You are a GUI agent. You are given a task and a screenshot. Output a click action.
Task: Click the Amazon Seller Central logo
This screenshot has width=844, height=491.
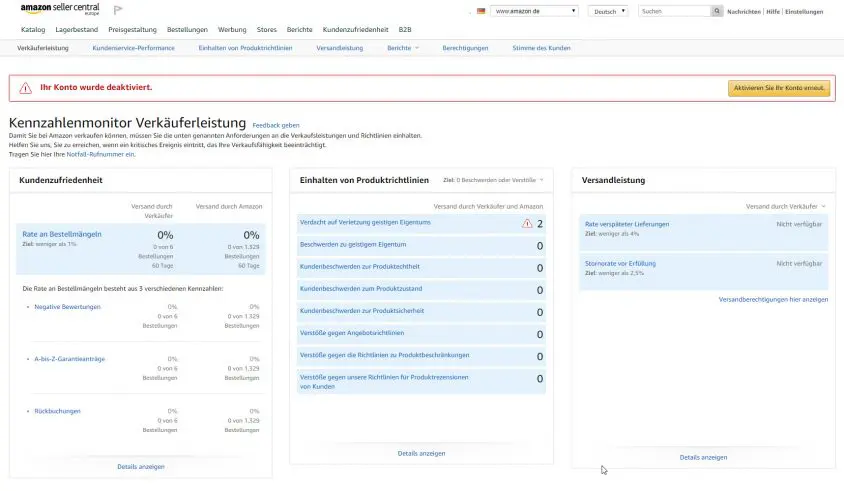point(60,9)
